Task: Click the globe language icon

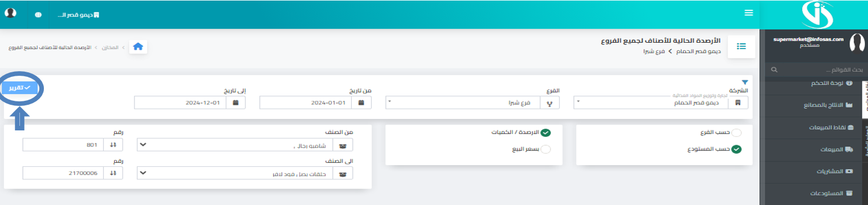Action: pyautogui.click(x=38, y=15)
